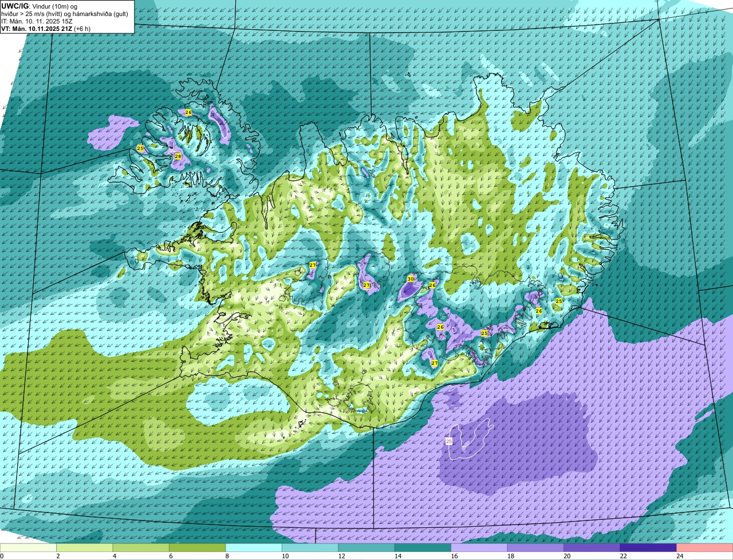
Task: Click the yellow gust label reading 28
Action: pyautogui.click(x=178, y=156)
